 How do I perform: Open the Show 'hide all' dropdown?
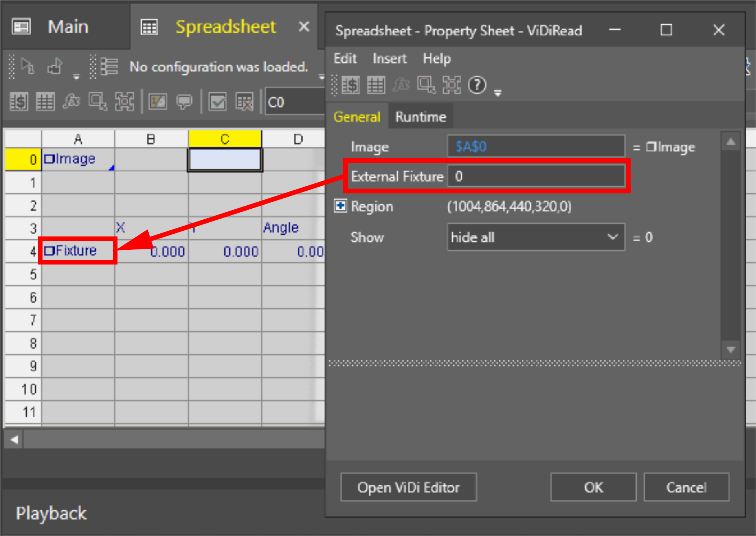pos(536,237)
